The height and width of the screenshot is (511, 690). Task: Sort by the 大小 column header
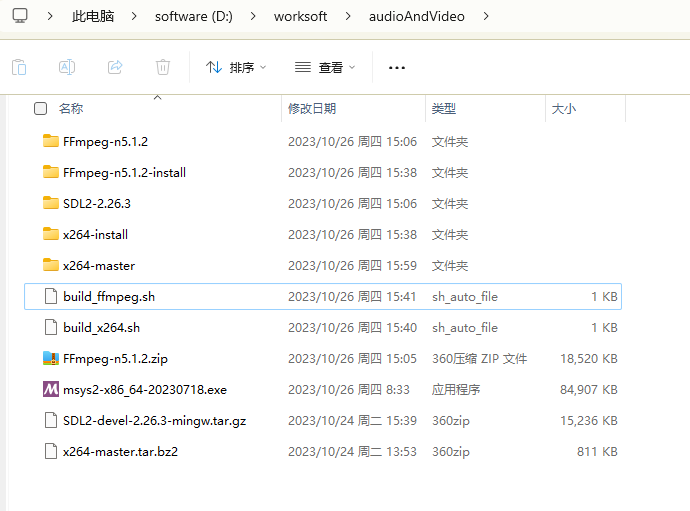564,108
